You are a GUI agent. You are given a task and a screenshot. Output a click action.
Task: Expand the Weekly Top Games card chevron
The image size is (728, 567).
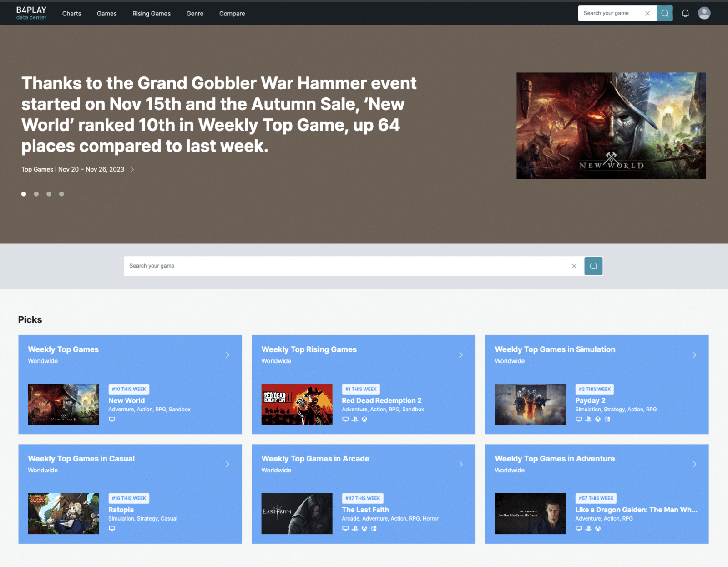click(227, 355)
